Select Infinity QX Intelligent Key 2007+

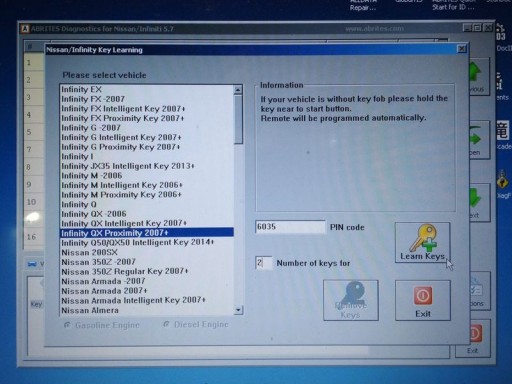147,223
